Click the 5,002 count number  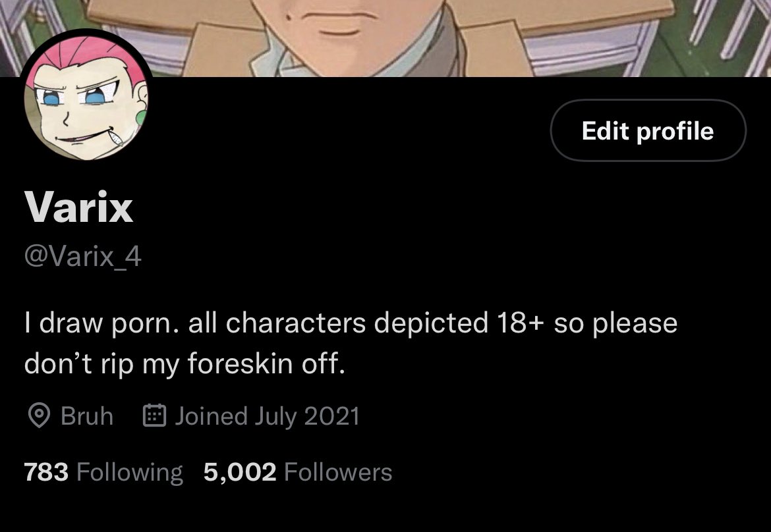click(x=240, y=472)
